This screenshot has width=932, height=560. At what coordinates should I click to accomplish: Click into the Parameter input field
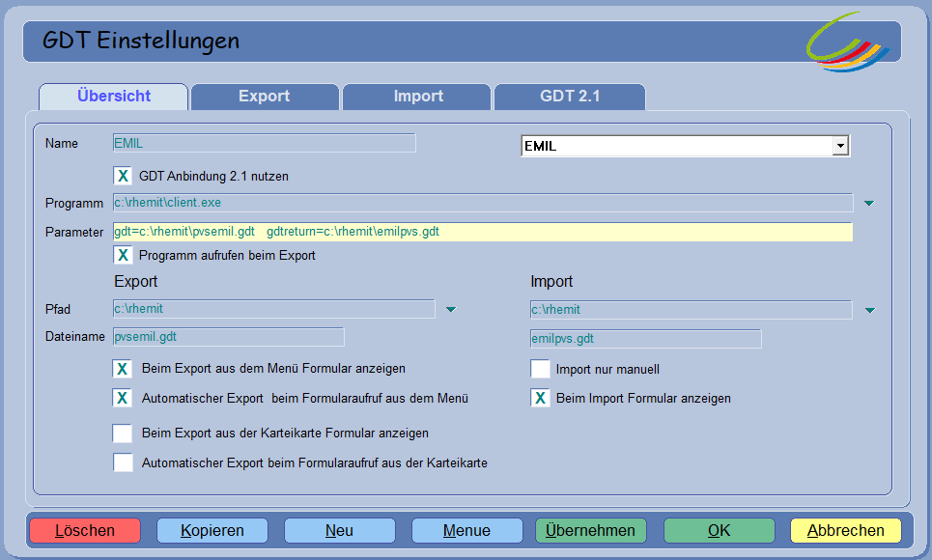pyautogui.click(x=482, y=232)
